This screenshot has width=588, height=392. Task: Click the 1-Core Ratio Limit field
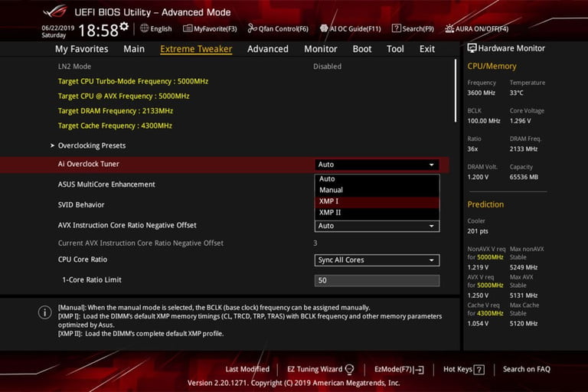pyautogui.click(x=377, y=280)
